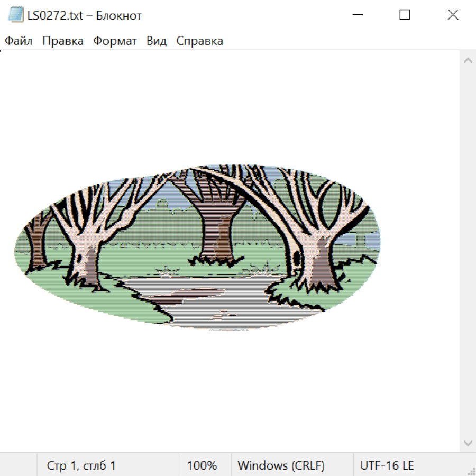
Task: Click the 100% zoom level indicator
Action: [x=202, y=465]
